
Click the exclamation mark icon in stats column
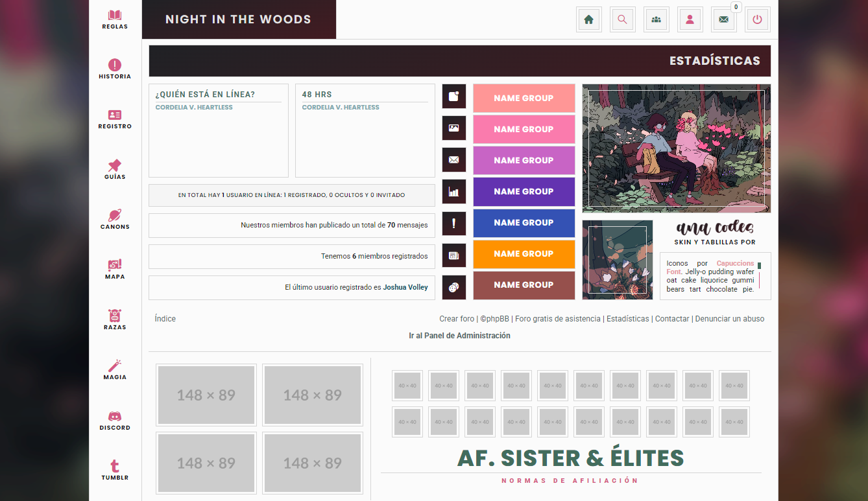click(x=454, y=224)
